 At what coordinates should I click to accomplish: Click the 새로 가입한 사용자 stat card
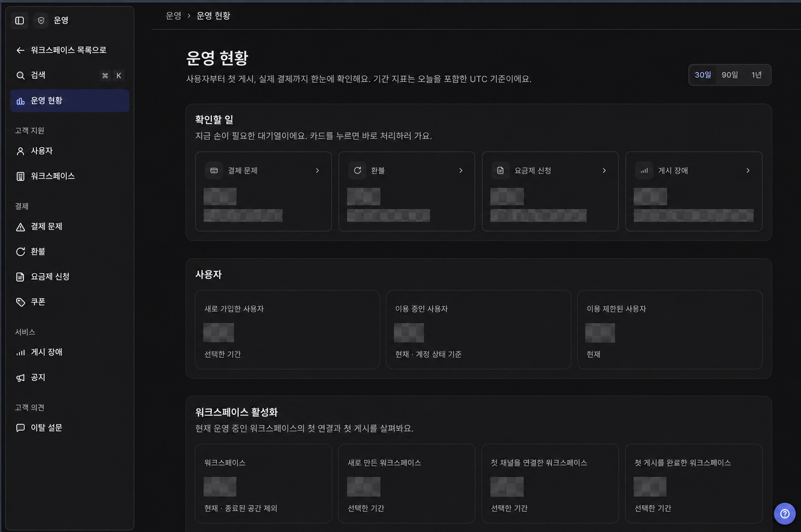click(287, 330)
